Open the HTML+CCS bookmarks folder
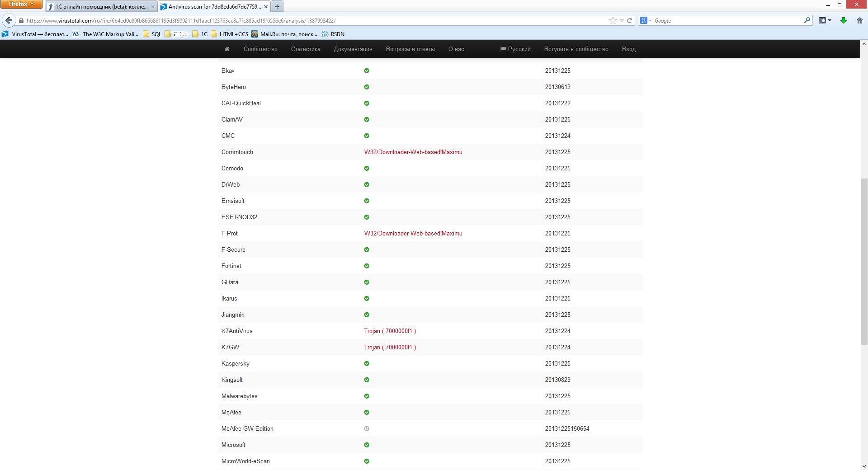 (229, 34)
